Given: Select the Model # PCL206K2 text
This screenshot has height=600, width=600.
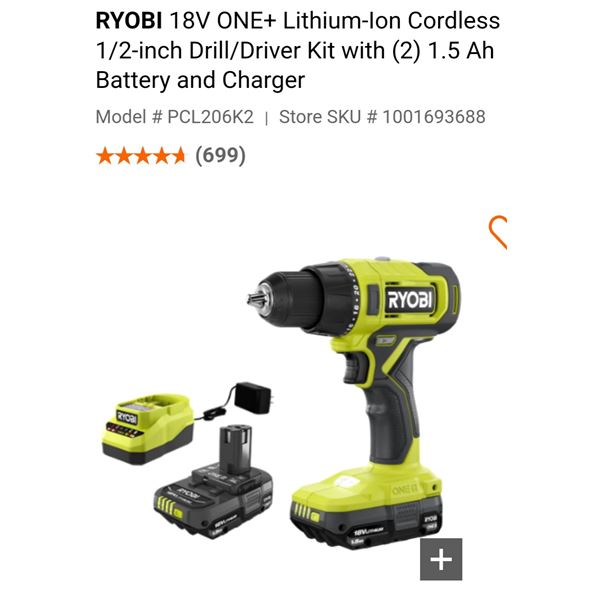Looking at the screenshot, I should tap(174, 117).
